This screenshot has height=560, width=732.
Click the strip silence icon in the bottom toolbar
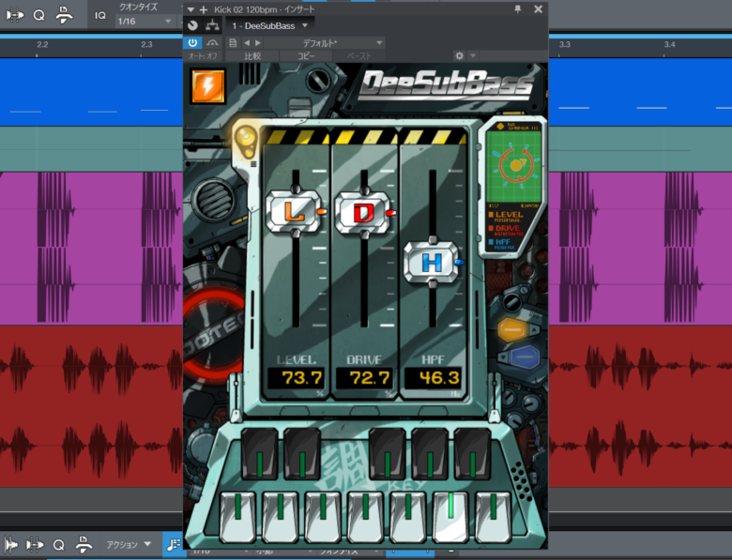click(x=84, y=545)
